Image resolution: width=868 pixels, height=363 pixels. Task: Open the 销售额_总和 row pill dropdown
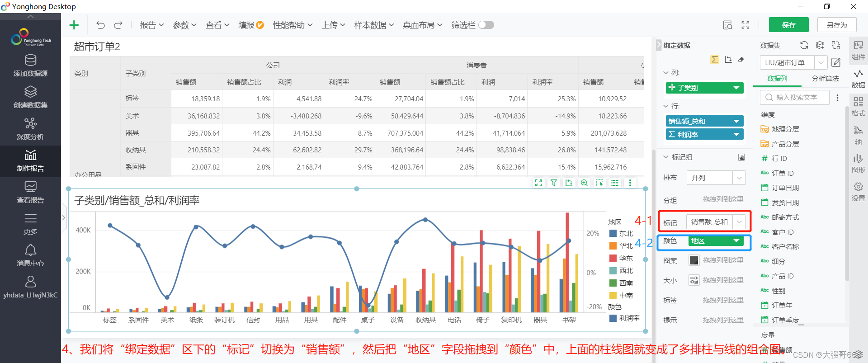(736, 121)
